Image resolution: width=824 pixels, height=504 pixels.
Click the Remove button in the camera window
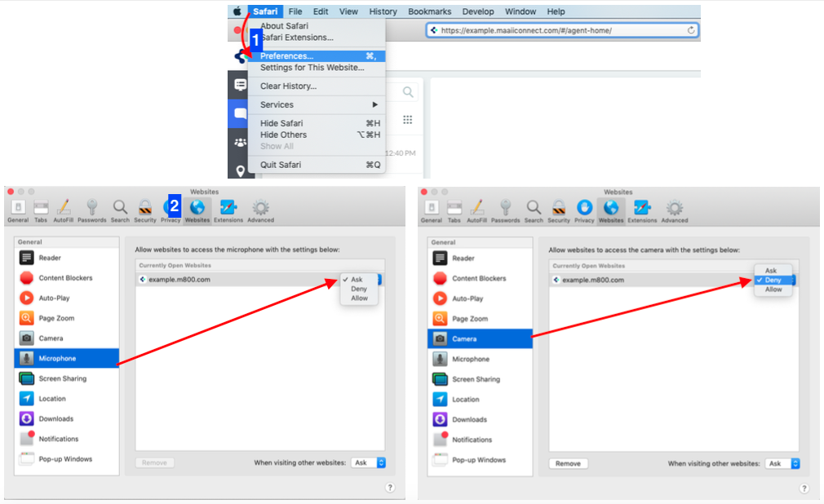(568, 463)
